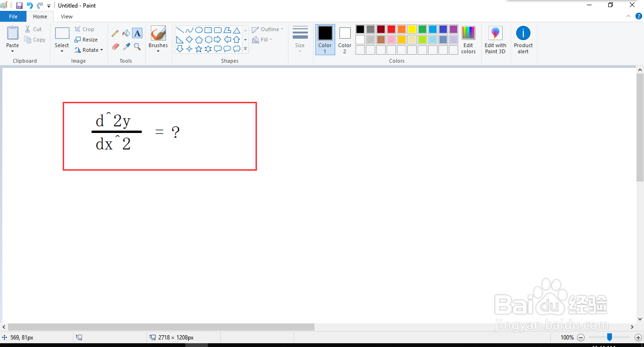Pick the Rounded rectangular callout shape
644x347 pixels.
217,49
